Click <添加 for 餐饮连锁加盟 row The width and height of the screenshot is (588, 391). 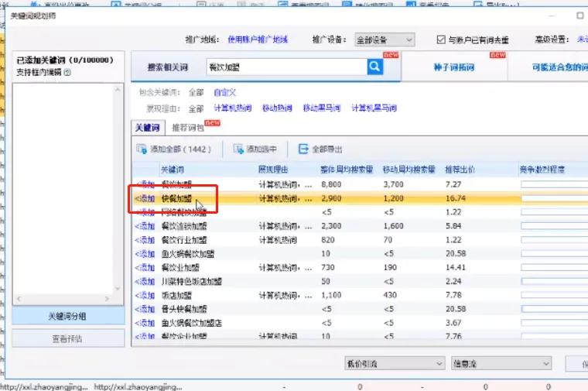click(145, 226)
